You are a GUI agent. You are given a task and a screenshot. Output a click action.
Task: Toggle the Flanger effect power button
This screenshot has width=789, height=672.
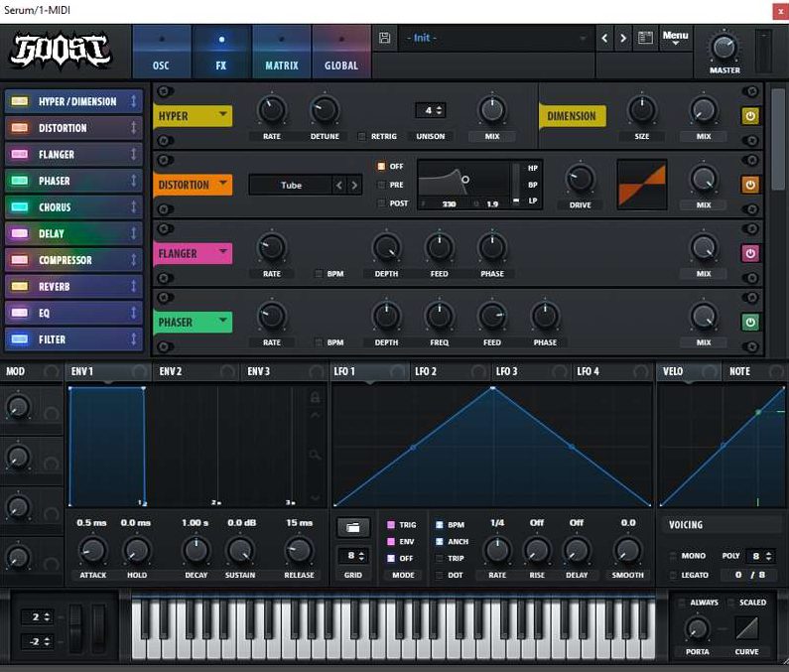pos(749,253)
